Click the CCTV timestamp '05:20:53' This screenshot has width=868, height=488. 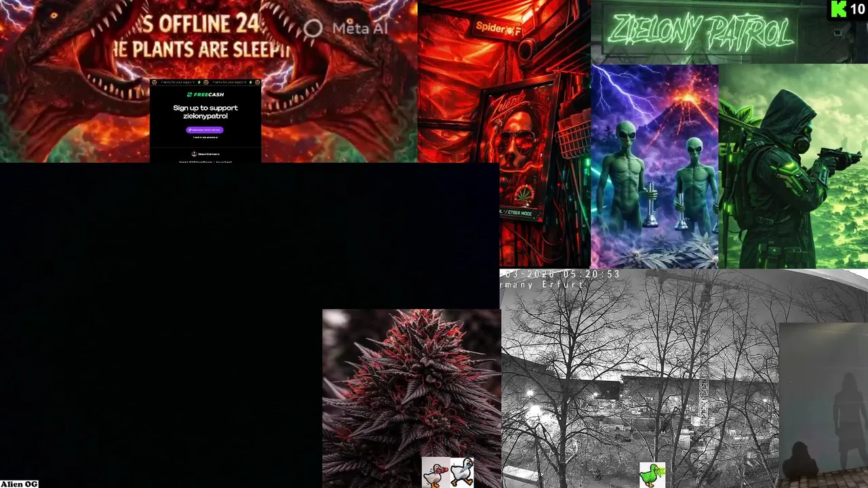point(590,274)
